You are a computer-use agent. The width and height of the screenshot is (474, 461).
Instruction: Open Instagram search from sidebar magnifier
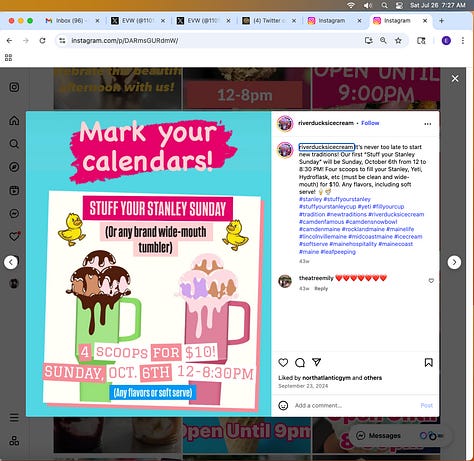click(14, 144)
